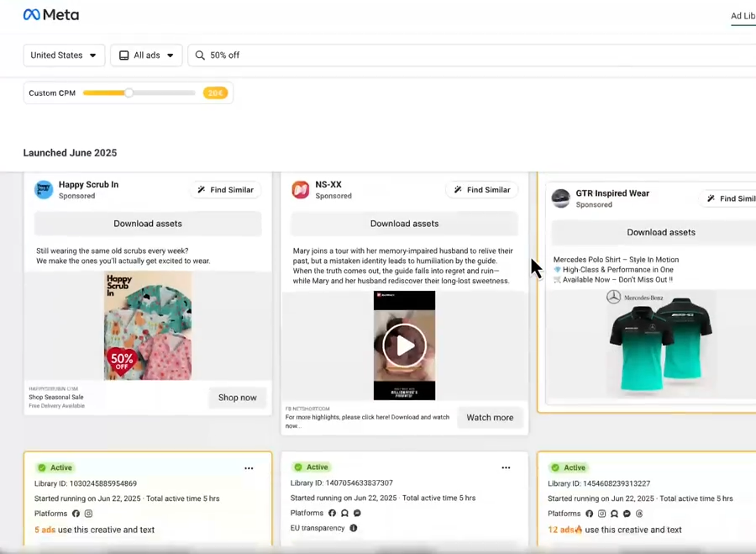
Task: Click Threads platform icon on ad 1454608239313227
Action: click(639, 514)
